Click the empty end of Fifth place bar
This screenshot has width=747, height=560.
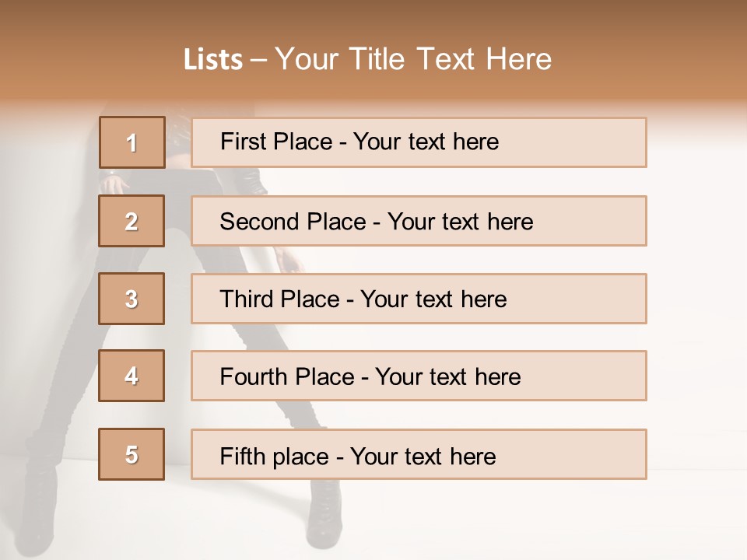pos(572,454)
